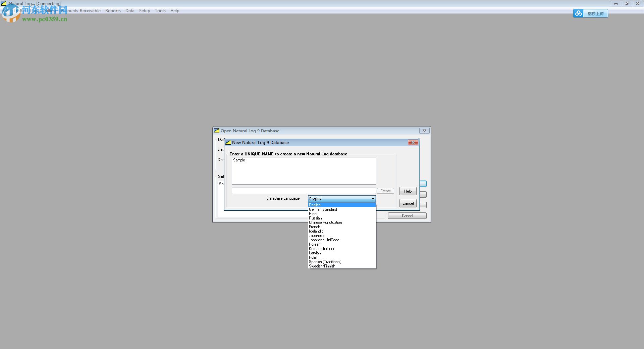
Task: Restore down the main application window
Action: 627,4
